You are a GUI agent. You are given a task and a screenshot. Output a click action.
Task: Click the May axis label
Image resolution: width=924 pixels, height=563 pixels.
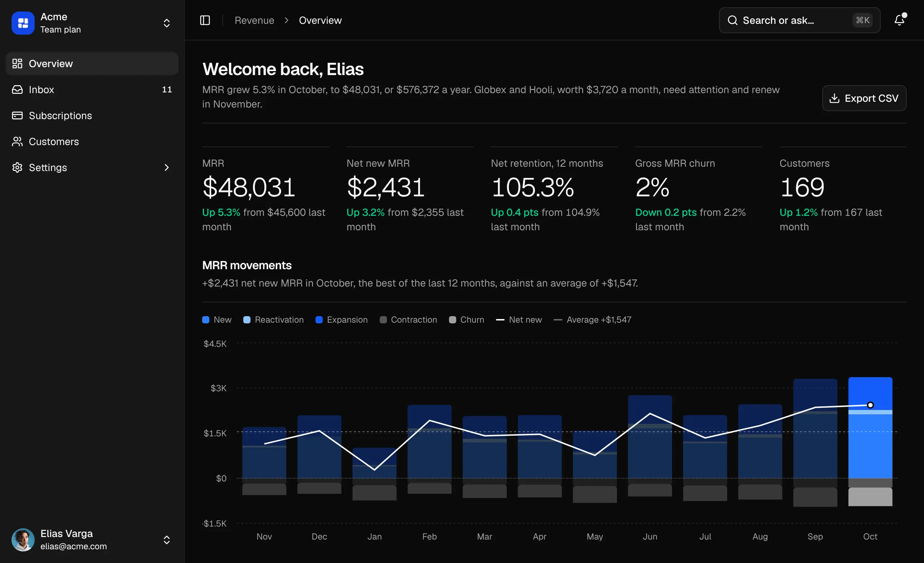pos(595,536)
